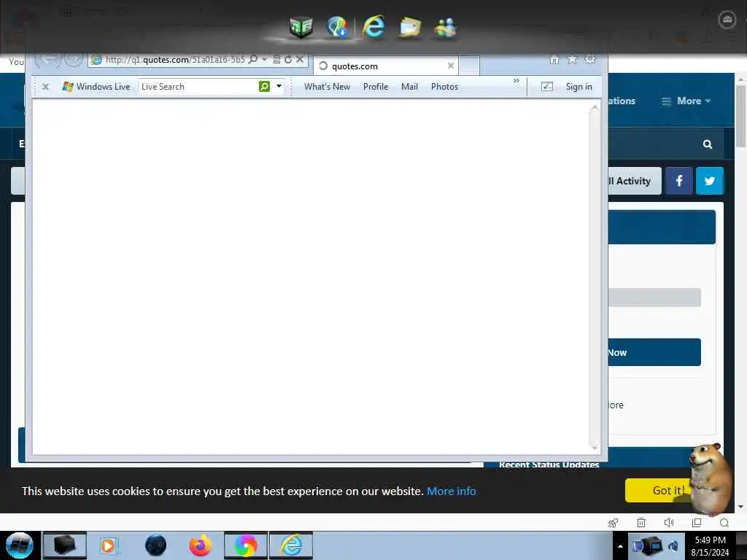This screenshot has width=747, height=560.
Task: Close the quotes.com tab
Action: pyautogui.click(x=451, y=66)
